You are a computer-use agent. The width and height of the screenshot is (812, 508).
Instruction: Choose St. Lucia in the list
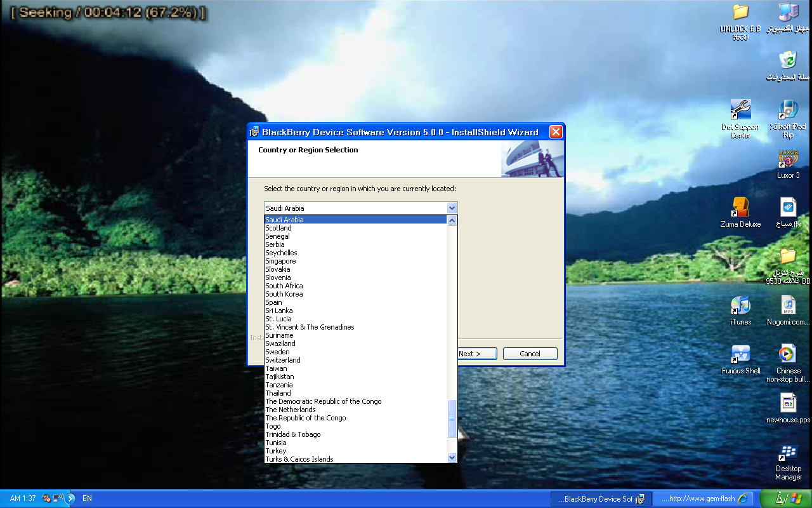(356, 319)
